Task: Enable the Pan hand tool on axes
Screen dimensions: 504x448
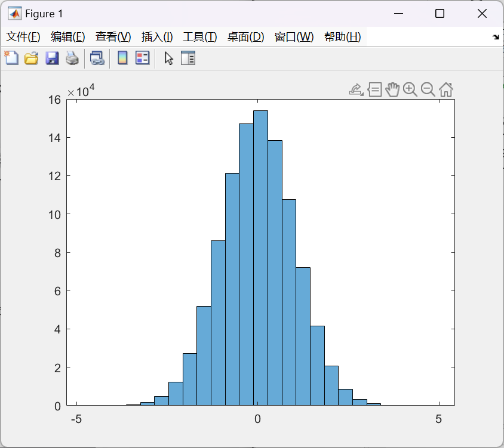Action: coord(392,89)
